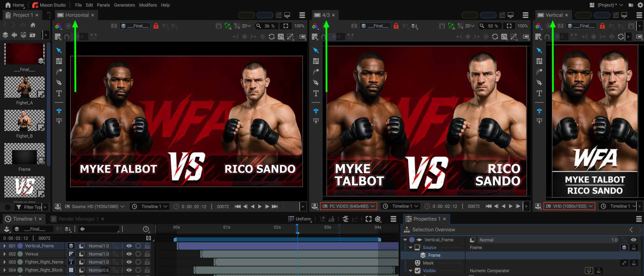Select the grid layout tool in Vertical viewer
644x276 pixels.
click(x=539, y=61)
